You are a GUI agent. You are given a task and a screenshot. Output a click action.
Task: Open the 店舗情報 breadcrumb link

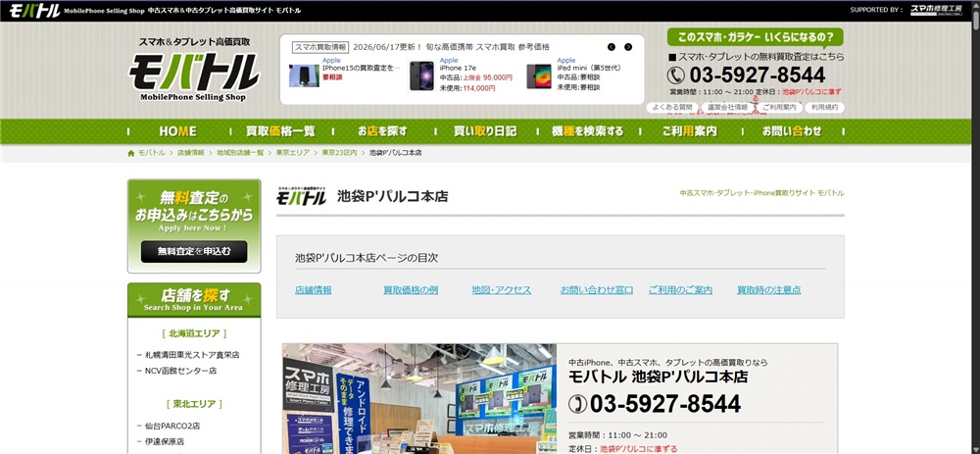click(x=191, y=153)
